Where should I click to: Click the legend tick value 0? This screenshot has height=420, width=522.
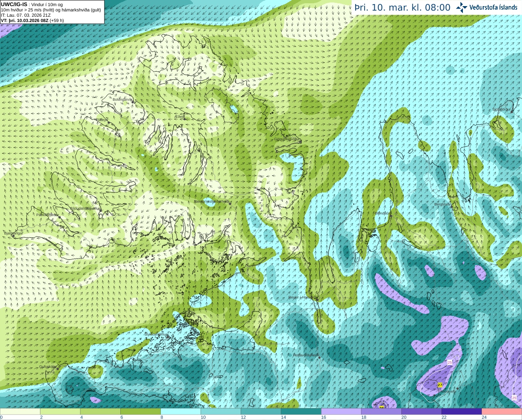pyautogui.click(x=1, y=417)
